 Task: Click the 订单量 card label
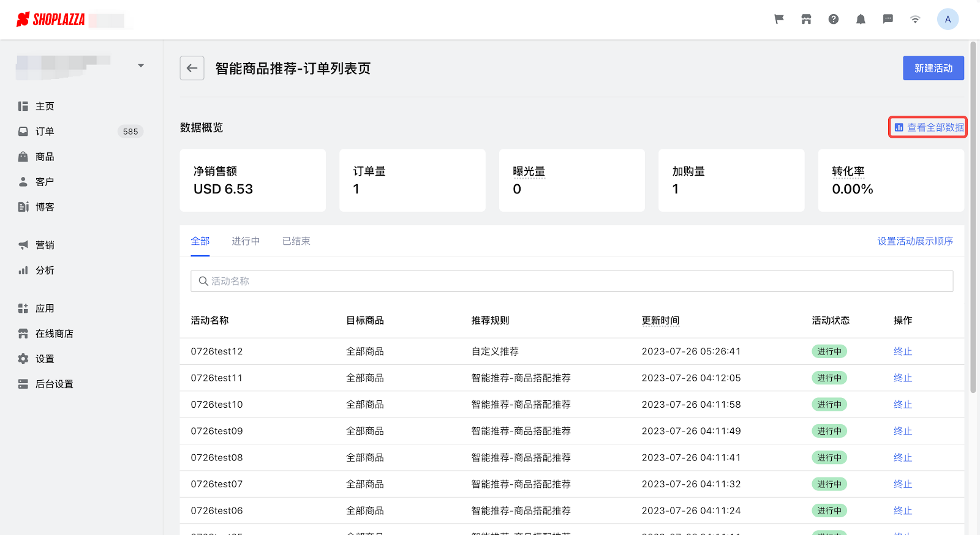369,171
